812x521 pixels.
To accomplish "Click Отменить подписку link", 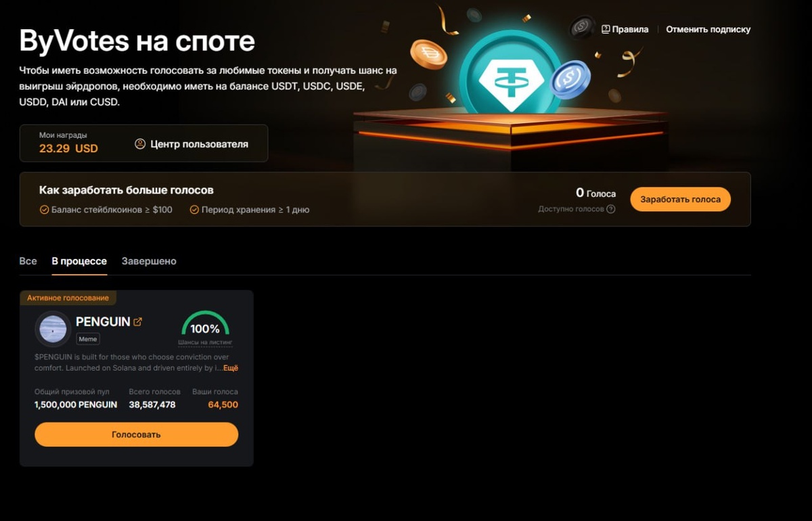I will [x=708, y=29].
